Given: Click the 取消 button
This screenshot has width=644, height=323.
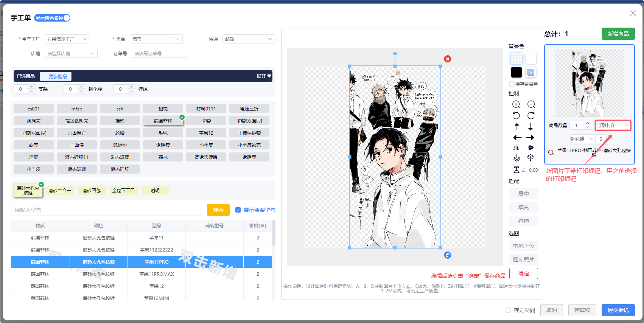Looking at the screenshot, I should [x=552, y=310].
